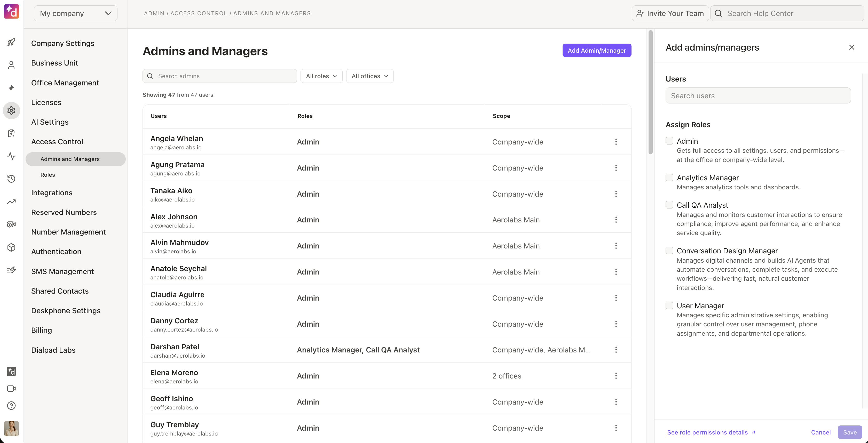868x443 pixels.
Task: Go to Integrations page
Action: pyautogui.click(x=52, y=193)
